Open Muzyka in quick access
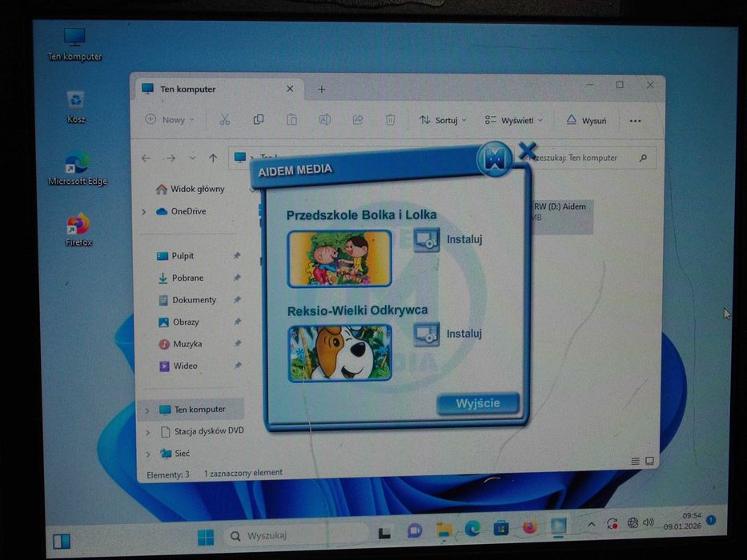 [181, 344]
